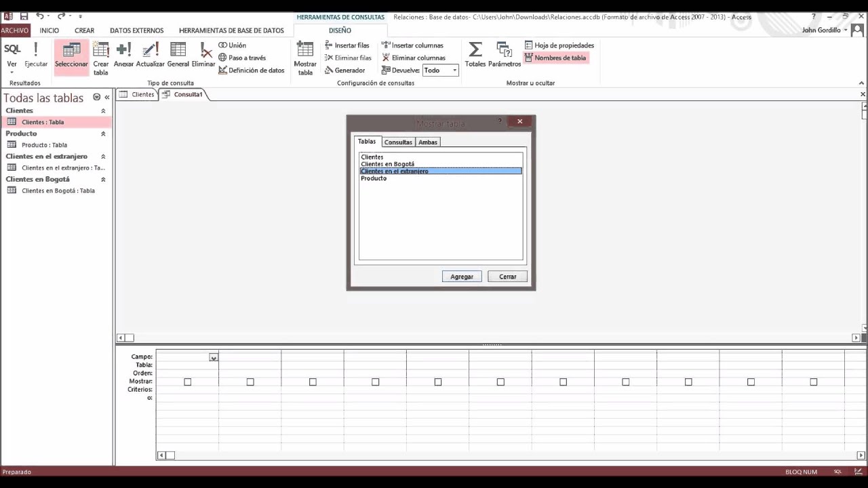Select Clientes in the table list
The width and height of the screenshot is (868, 488).
click(441, 157)
